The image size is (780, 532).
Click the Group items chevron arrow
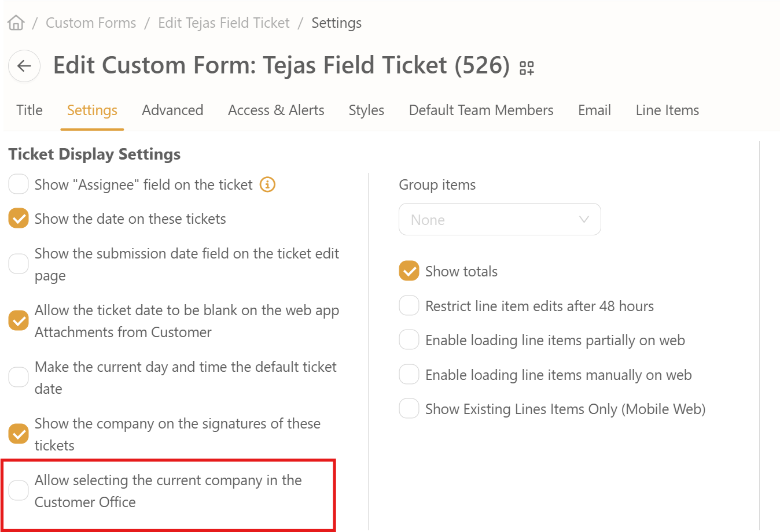pos(584,220)
